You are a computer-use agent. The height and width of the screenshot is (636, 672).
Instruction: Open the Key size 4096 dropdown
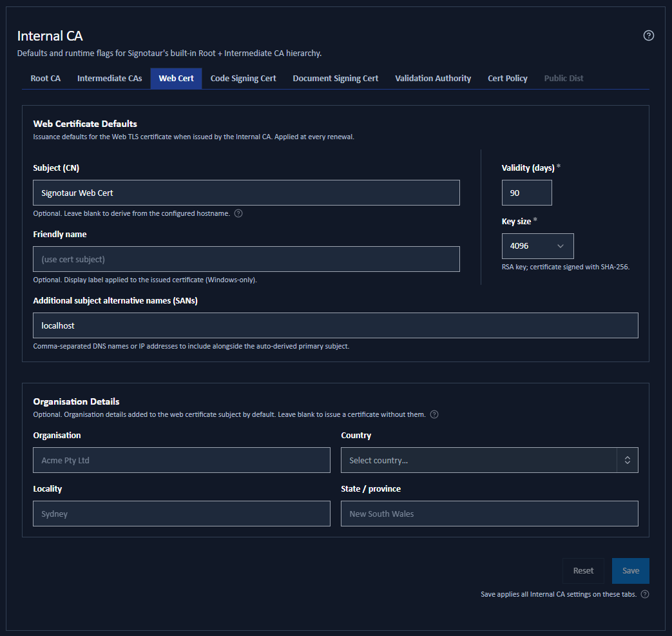pyautogui.click(x=537, y=246)
